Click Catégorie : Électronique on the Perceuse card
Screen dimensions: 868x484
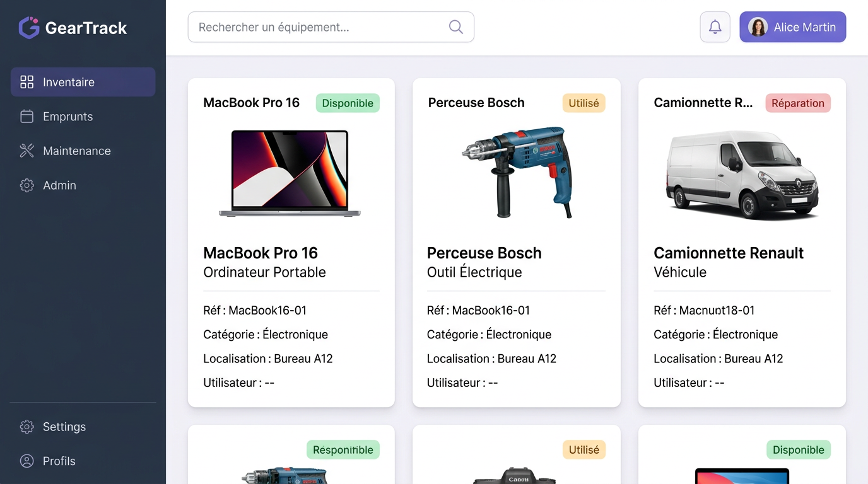coord(490,335)
